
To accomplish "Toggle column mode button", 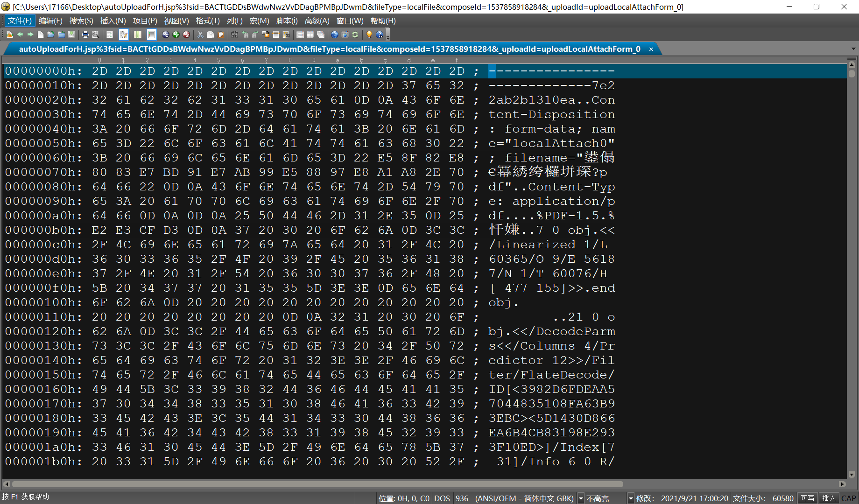I will [x=138, y=35].
